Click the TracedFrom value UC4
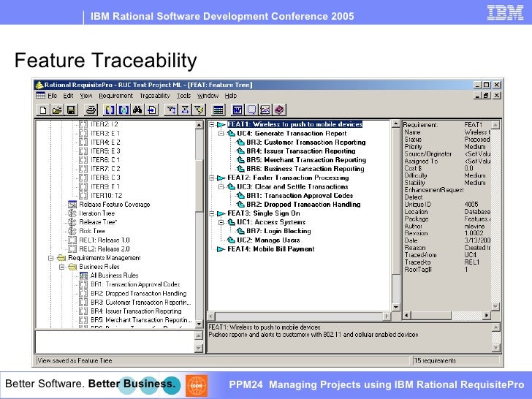The image size is (532, 399). pos(471,255)
